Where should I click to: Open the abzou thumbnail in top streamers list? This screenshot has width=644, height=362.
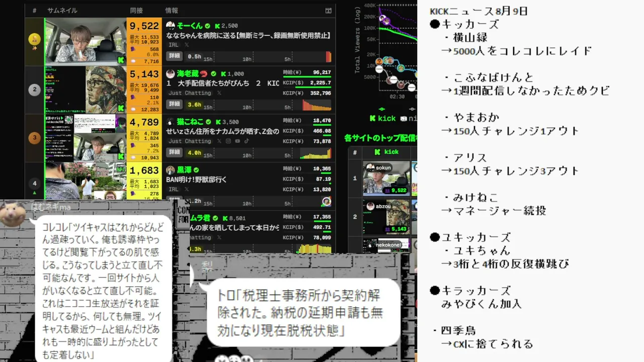(386, 217)
